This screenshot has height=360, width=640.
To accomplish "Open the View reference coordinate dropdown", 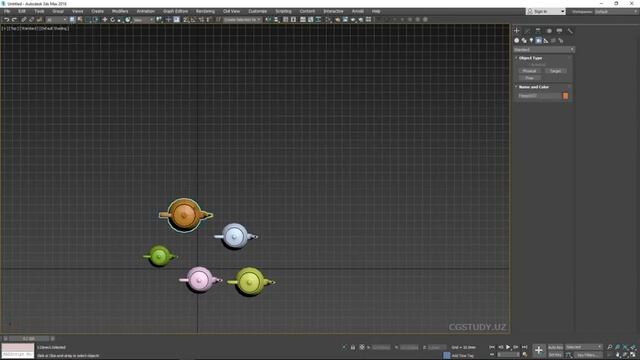I will 143,20.
